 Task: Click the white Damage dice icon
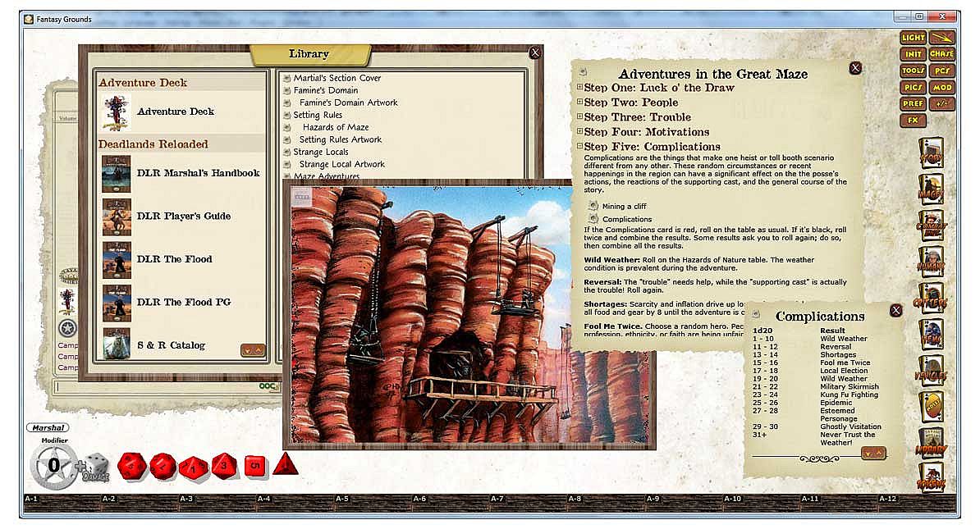coord(96,467)
